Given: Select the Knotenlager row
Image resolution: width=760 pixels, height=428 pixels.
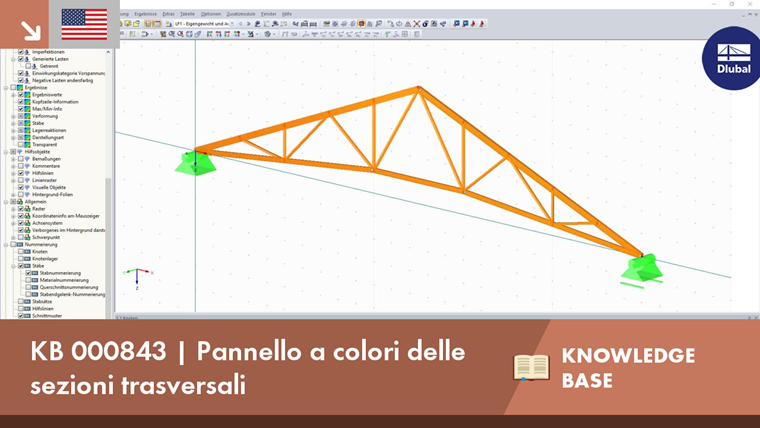Looking at the screenshot, I should [x=45, y=259].
